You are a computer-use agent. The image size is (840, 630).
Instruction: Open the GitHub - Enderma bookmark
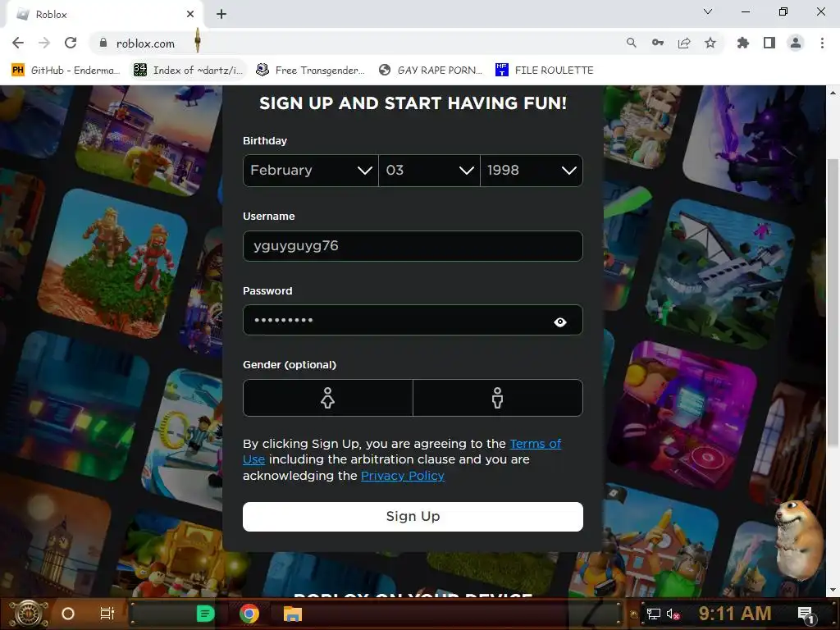66,71
